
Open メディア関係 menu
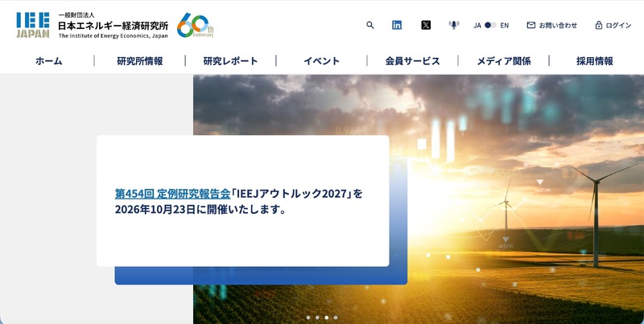504,61
